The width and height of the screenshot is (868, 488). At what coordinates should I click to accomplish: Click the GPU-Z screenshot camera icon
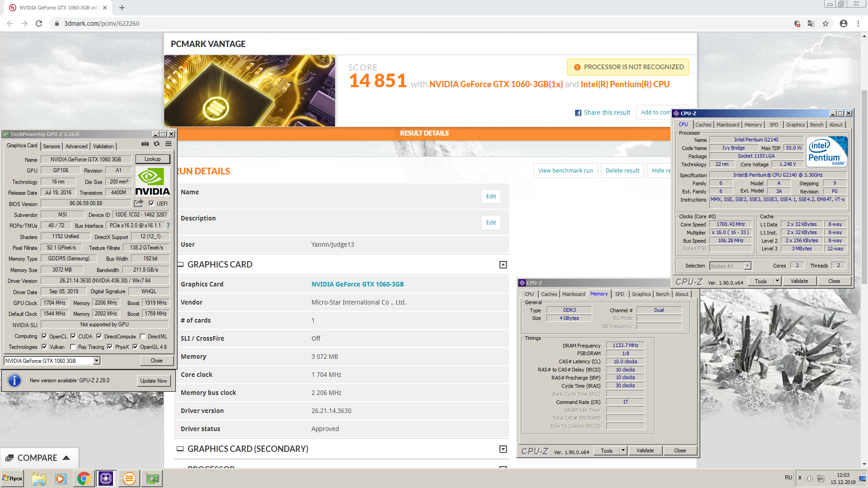[x=145, y=144]
